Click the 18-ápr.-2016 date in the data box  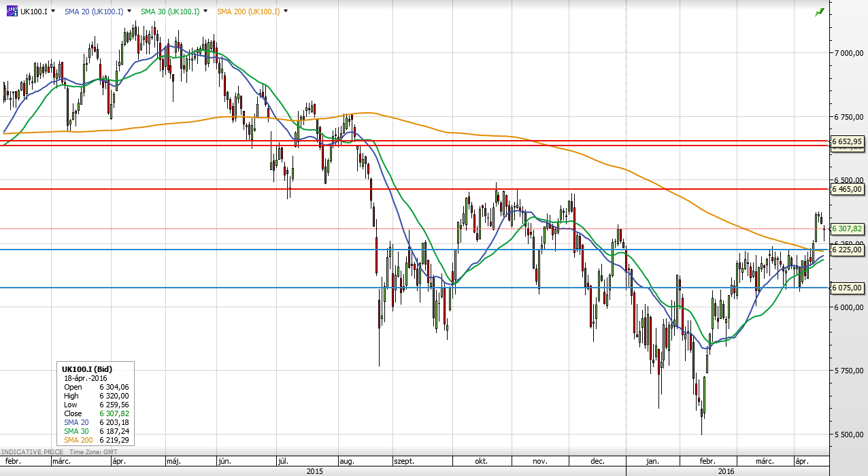pyautogui.click(x=86, y=377)
